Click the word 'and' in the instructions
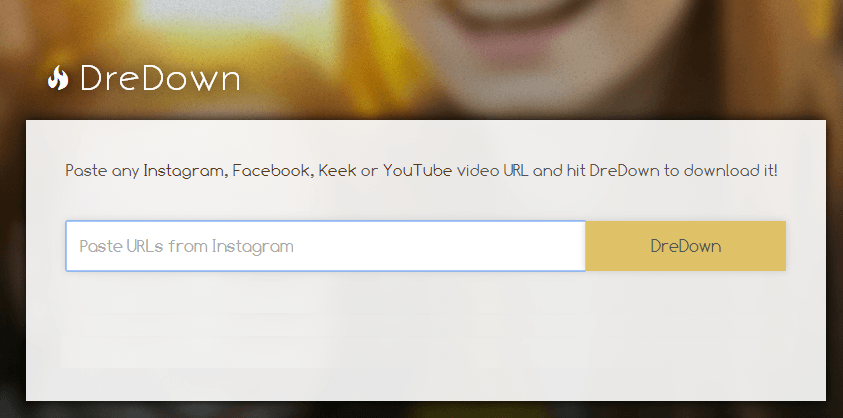Image resolution: width=843 pixels, height=418 pixels. (x=546, y=171)
